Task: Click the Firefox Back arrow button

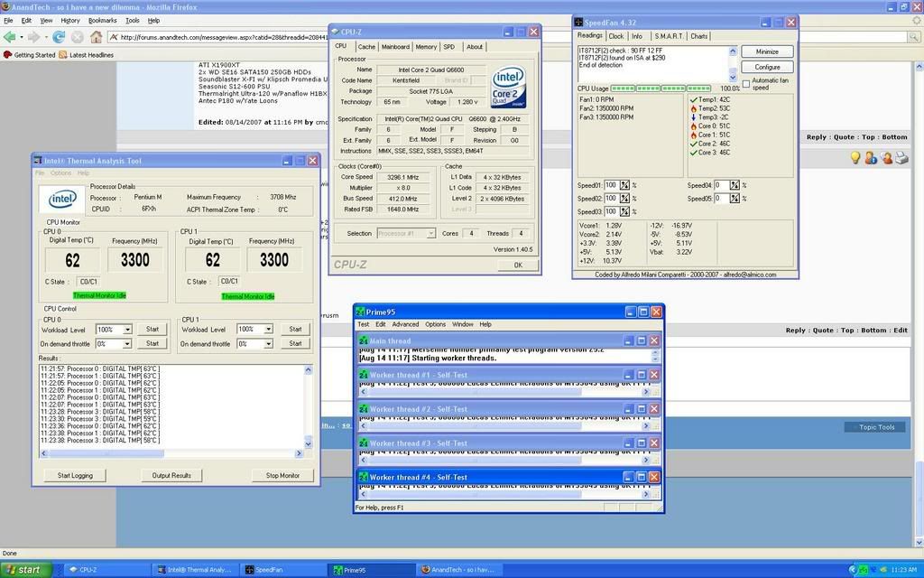Action: pos(10,37)
